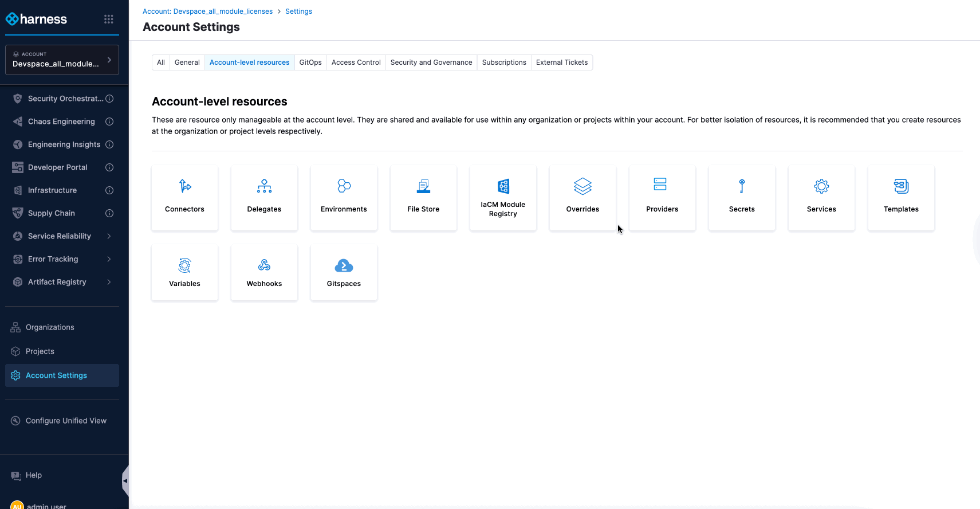The width and height of the screenshot is (980, 509).
Task: Open the IaCM Module Registry card
Action: click(503, 198)
